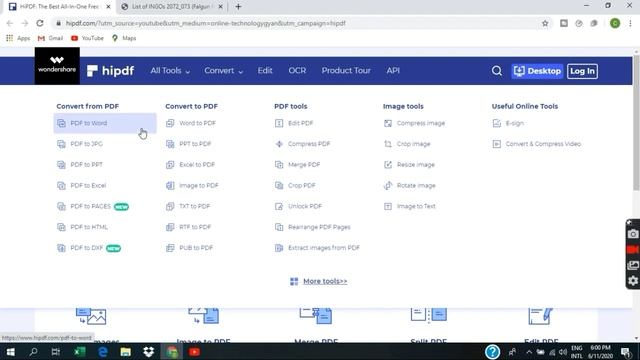The height and width of the screenshot is (360, 640).
Task: Open screen recorder settings gear
Action: pyautogui.click(x=633, y=281)
